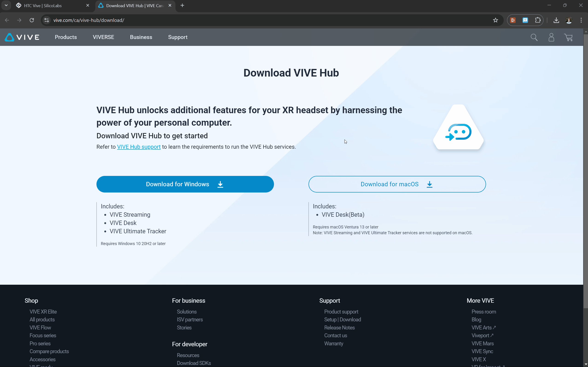
Task: Open Pro series footer link
Action: 40,343
